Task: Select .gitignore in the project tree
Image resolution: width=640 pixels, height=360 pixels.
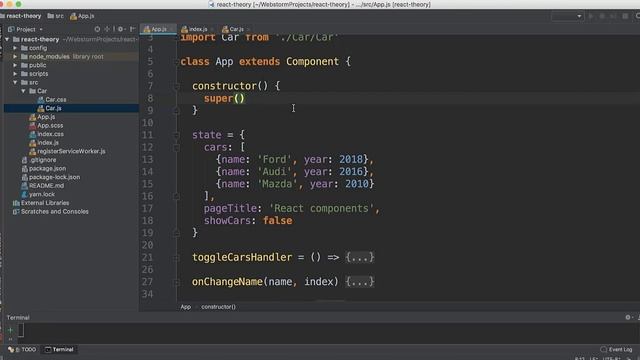Action: [x=42, y=160]
